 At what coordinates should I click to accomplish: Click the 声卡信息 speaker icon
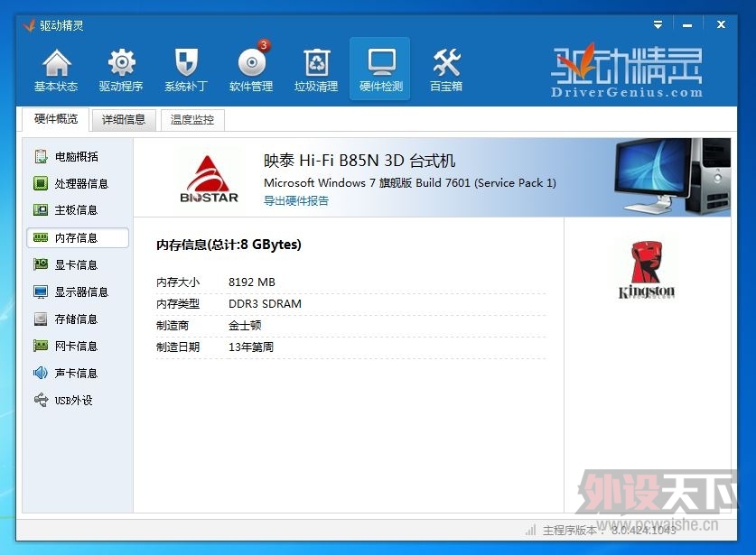click(x=41, y=373)
